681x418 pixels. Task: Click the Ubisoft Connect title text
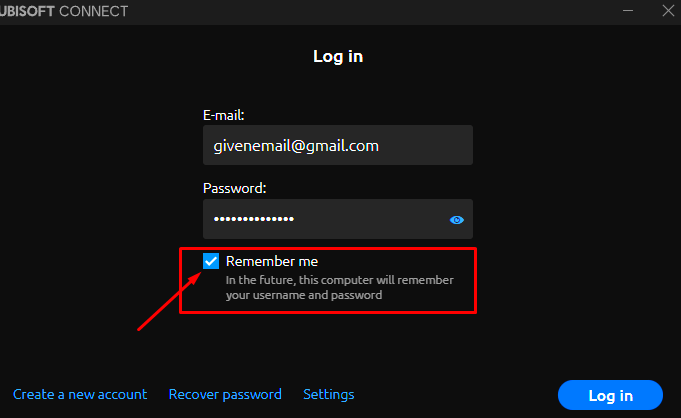point(64,11)
